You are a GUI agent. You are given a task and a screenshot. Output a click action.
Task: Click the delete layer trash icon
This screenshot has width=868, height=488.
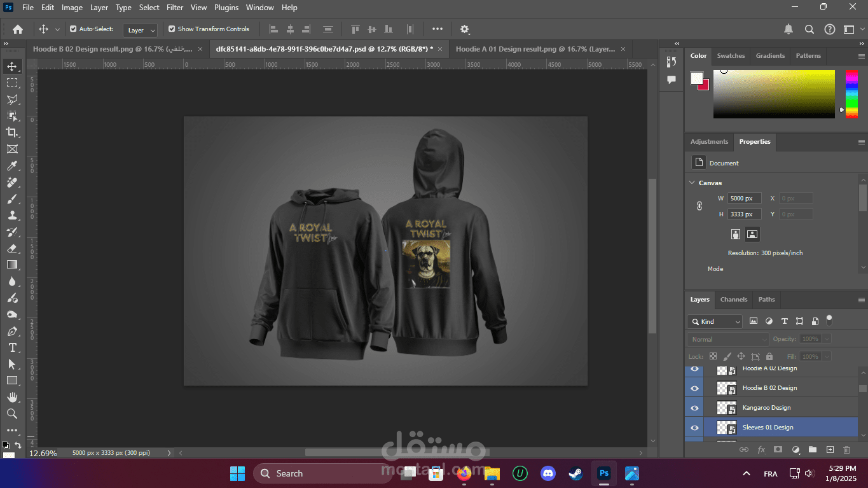pos(846,450)
